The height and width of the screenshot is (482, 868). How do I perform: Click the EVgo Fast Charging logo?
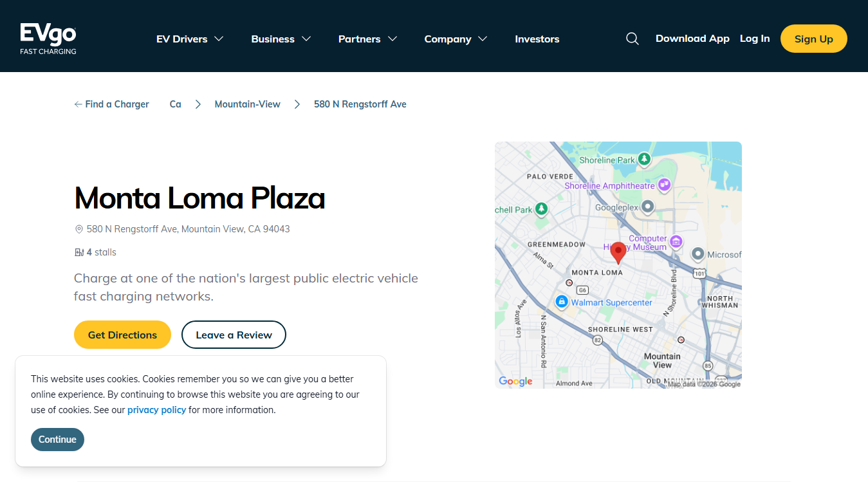48,39
